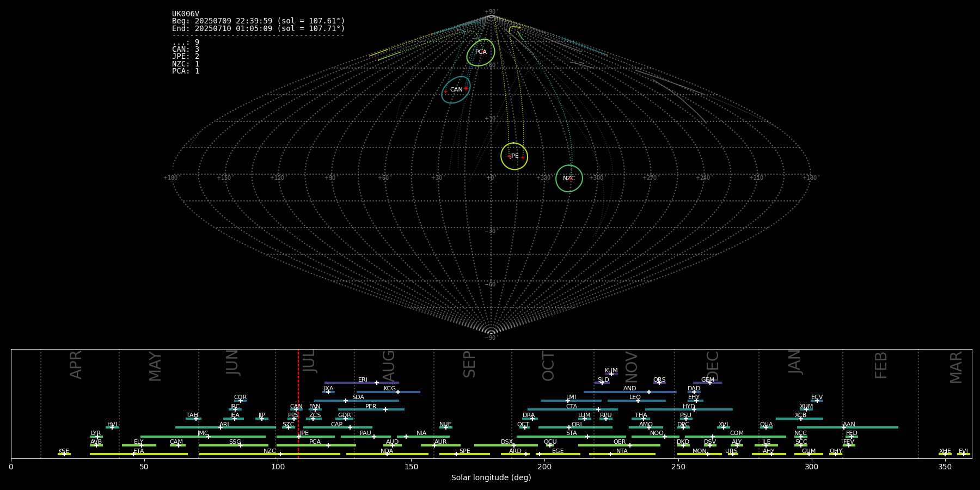The width and height of the screenshot is (980, 490).
Task: Click the APR month label in the timeline
Action: pos(76,365)
